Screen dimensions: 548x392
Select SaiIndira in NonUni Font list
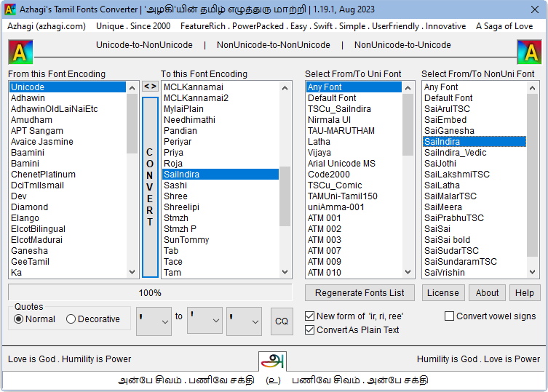(x=474, y=142)
